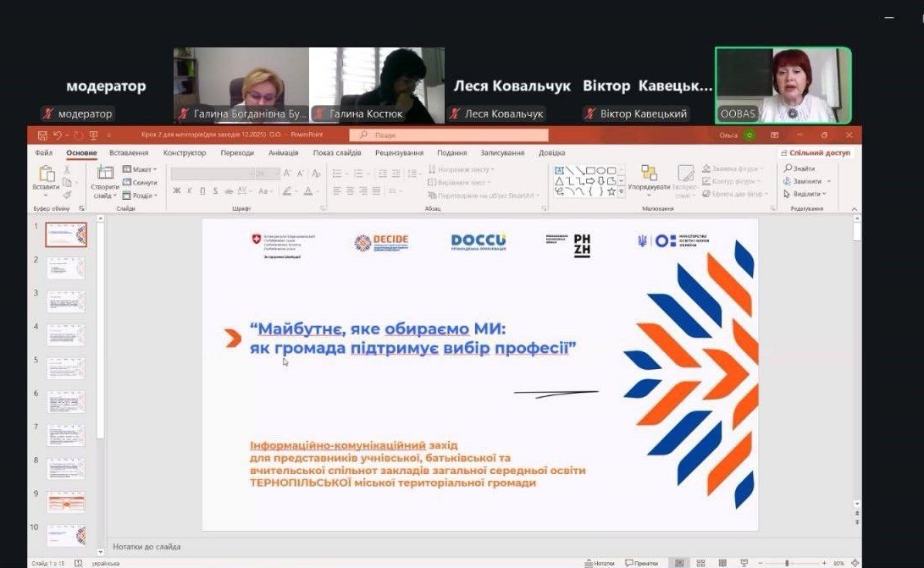The image size is (924, 568).
Task: Switch to the Анімація ribbon tab
Action: click(x=283, y=153)
